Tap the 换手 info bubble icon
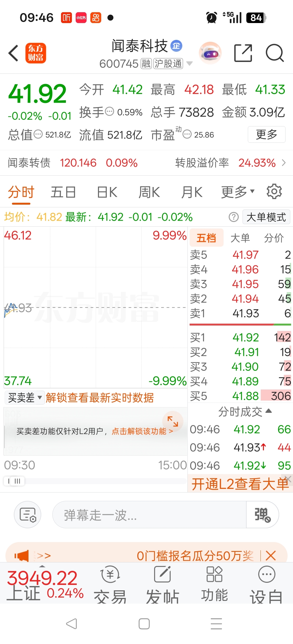 click(109, 111)
